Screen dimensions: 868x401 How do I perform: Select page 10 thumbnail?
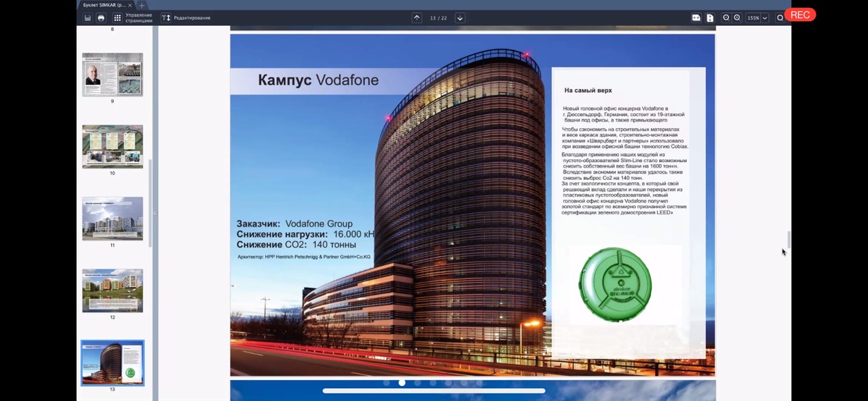(113, 147)
